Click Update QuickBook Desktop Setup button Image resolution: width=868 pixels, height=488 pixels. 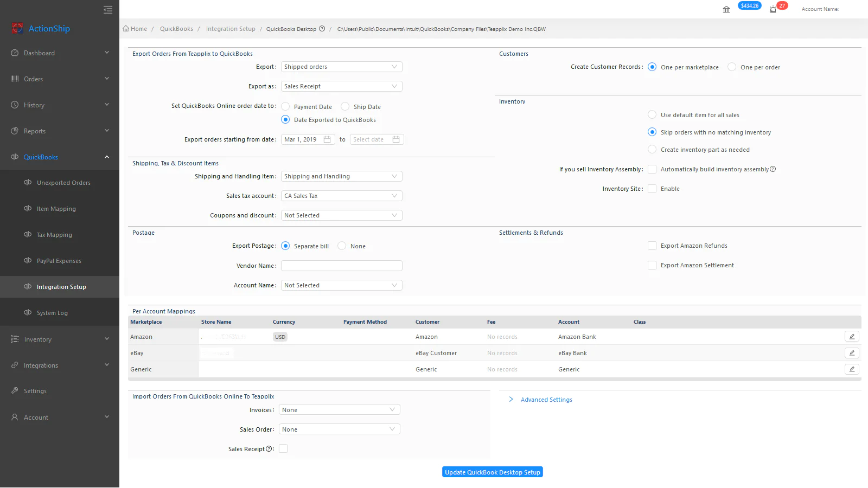point(493,472)
